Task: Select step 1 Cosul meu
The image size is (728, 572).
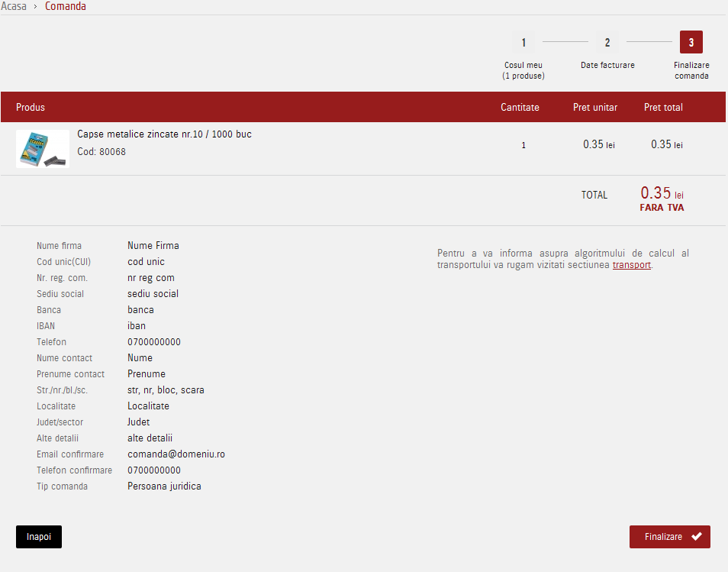Action: pyautogui.click(x=523, y=43)
